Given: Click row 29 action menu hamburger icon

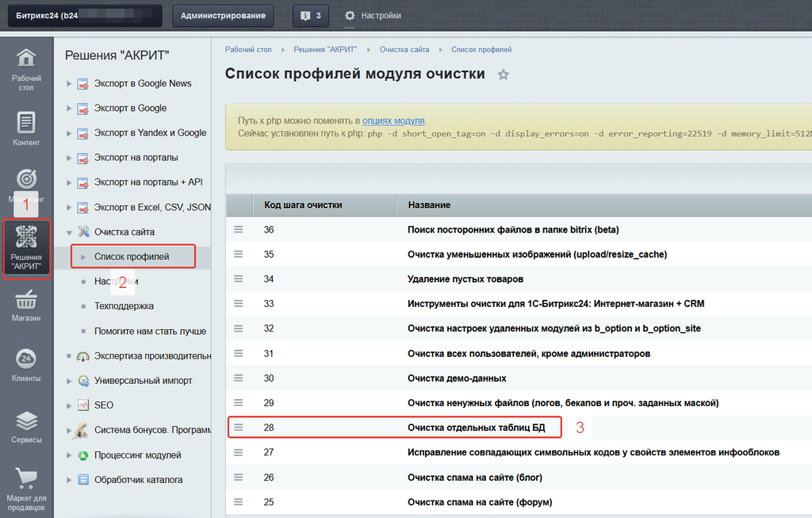Looking at the screenshot, I should pyautogui.click(x=238, y=402).
